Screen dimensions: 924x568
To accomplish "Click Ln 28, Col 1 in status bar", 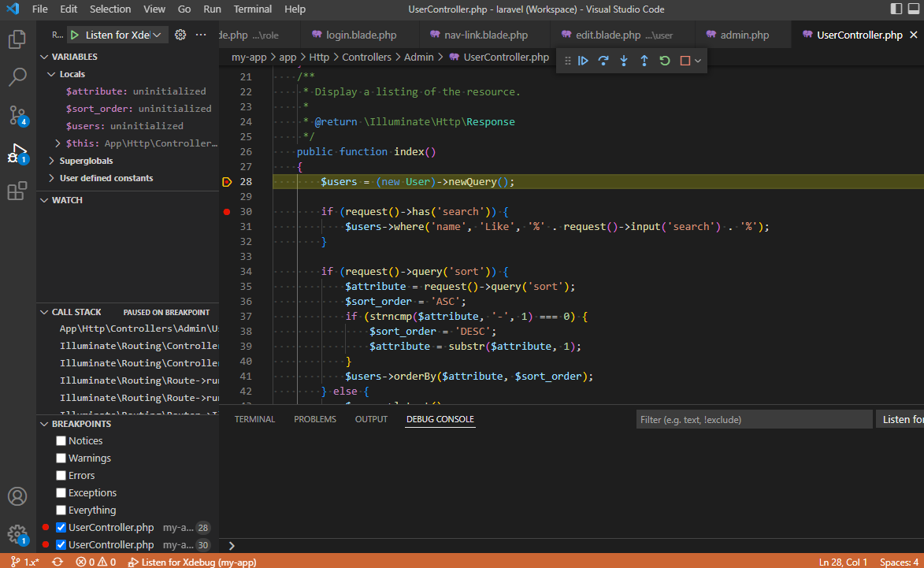I will [x=843, y=562].
